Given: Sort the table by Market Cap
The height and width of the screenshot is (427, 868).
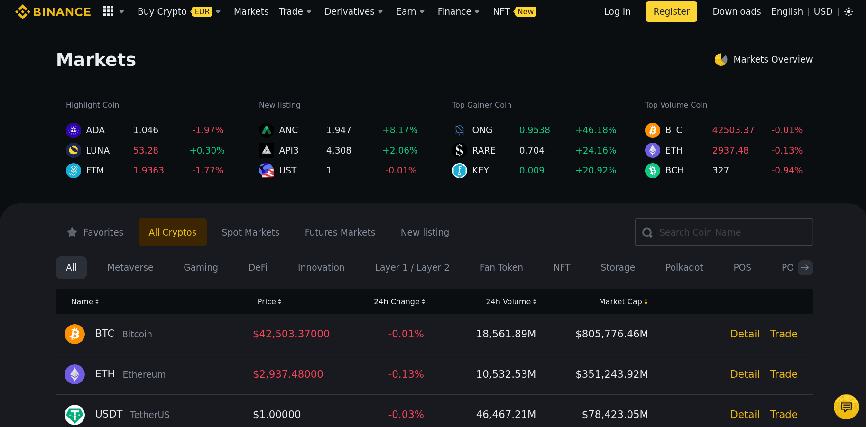Looking at the screenshot, I should tap(623, 301).
